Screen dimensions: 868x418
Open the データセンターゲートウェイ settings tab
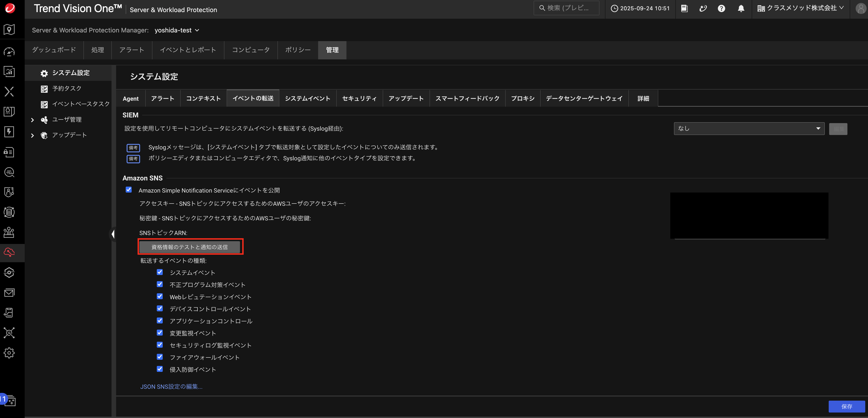[584, 99]
